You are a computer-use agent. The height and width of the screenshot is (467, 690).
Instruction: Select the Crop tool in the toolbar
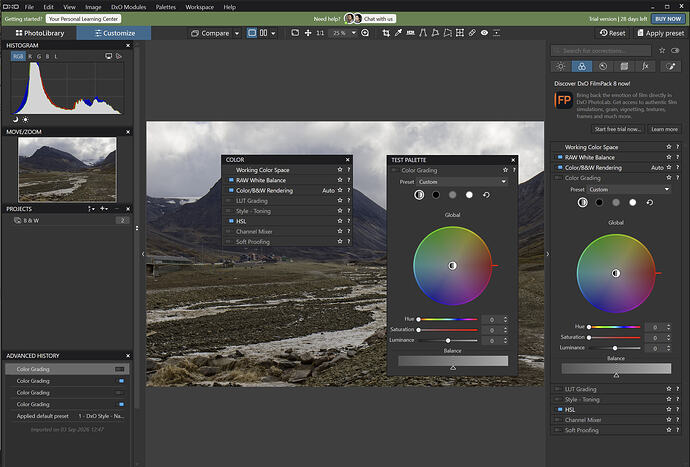(386, 33)
